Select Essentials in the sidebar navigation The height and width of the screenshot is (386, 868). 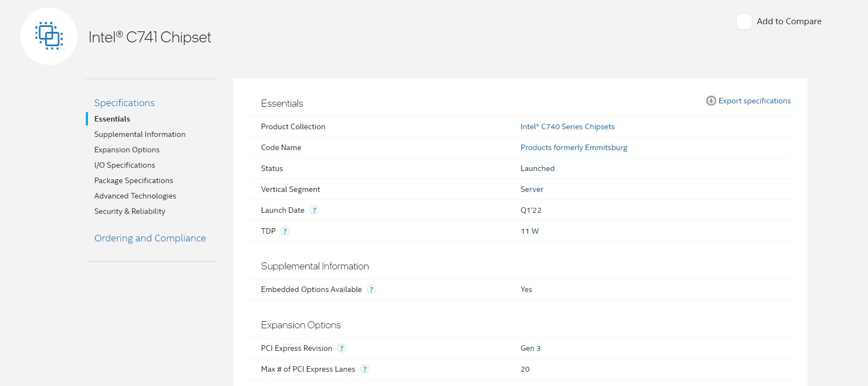(x=112, y=119)
